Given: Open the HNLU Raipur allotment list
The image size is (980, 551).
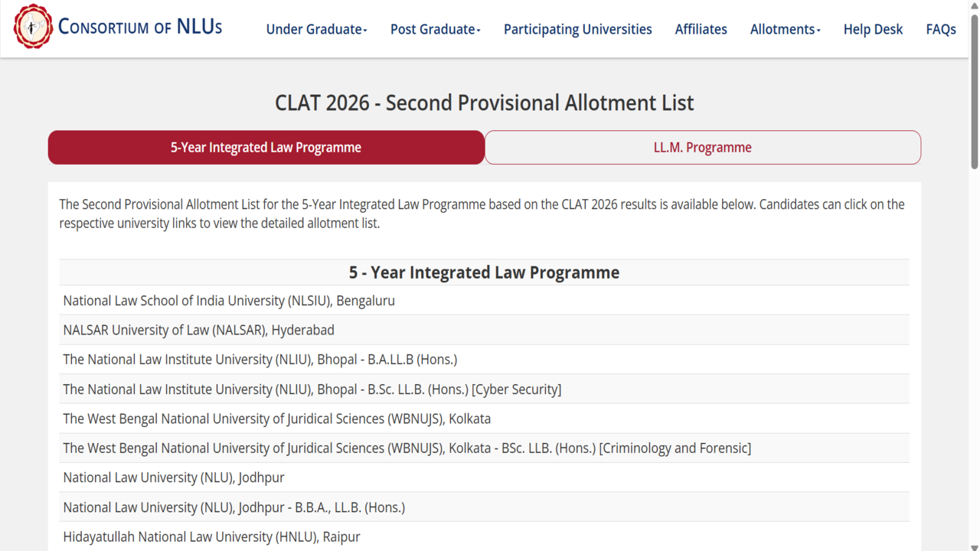Looking at the screenshot, I should (211, 536).
